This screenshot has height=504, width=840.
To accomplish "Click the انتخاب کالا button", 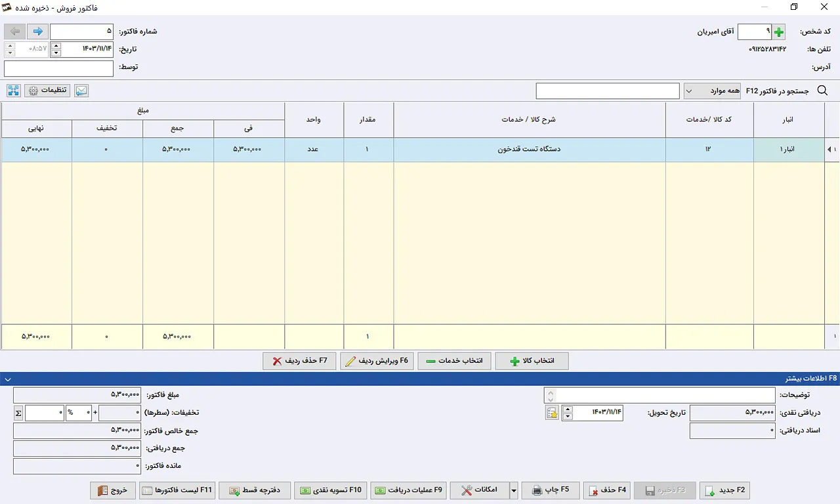I will click(x=532, y=361).
